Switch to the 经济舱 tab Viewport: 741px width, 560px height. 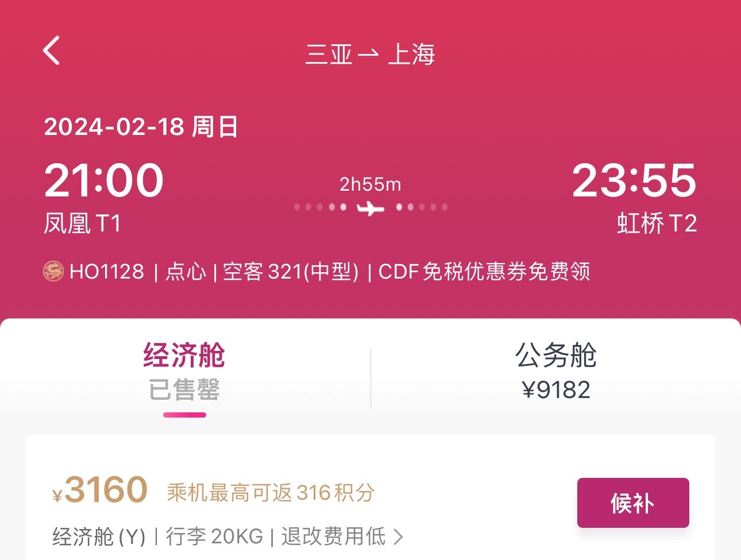point(184,372)
